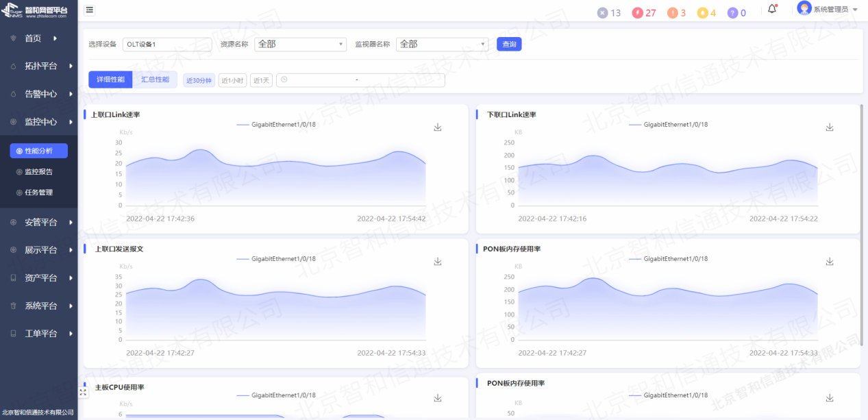Image resolution: width=868 pixels, height=420 pixels.
Task: Click 北京智和信通技术有限公司 footer text
Action: point(38,412)
